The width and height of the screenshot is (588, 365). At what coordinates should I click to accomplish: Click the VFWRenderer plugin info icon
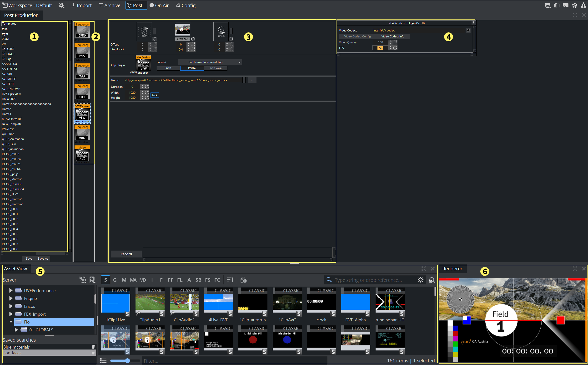pyautogui.click(x=473, y=23)
